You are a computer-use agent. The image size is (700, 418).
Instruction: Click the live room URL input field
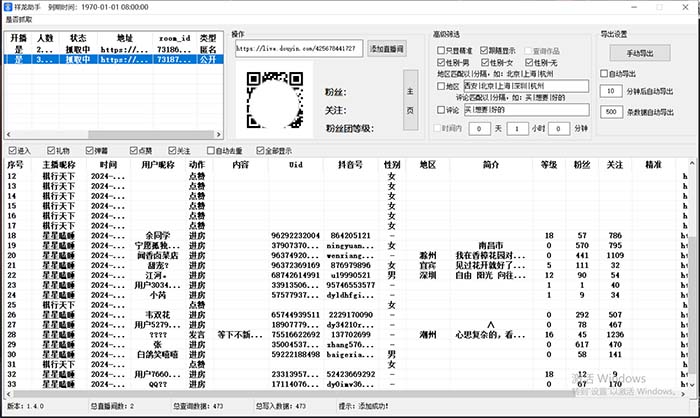pos(299,48)
